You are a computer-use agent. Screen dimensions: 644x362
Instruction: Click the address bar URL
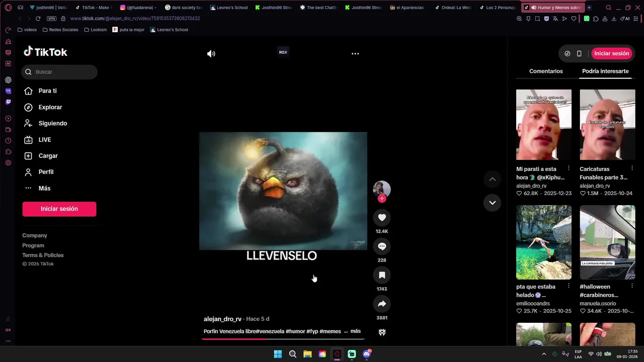[x=135, y=19]
